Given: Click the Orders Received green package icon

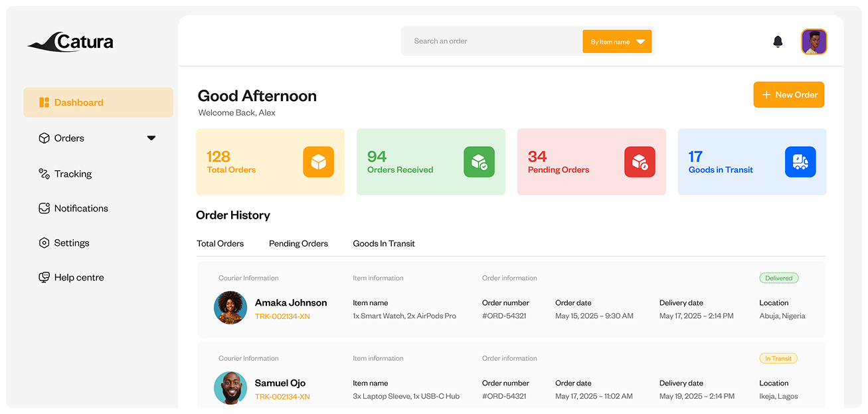Looking at the screenshot, I should point(479,162).
